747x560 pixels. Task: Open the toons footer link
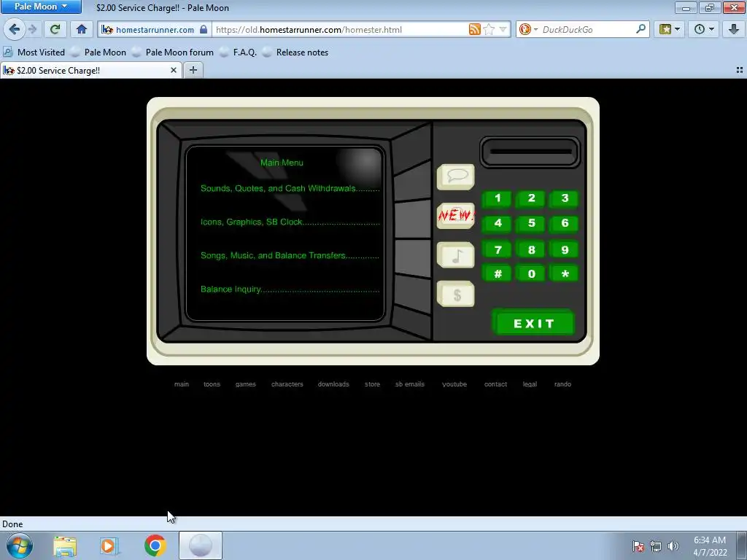coord(212,384)
